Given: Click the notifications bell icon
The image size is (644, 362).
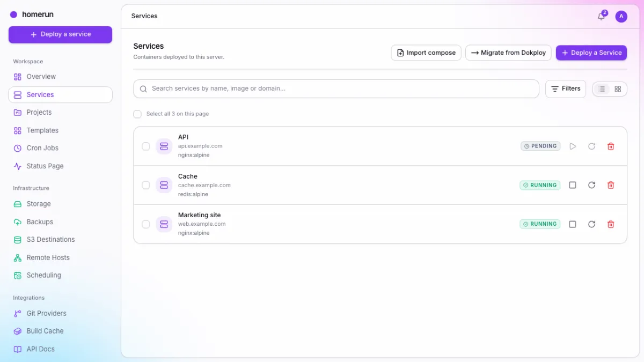Looking at the screenshot, I should (x=601, y=17).
